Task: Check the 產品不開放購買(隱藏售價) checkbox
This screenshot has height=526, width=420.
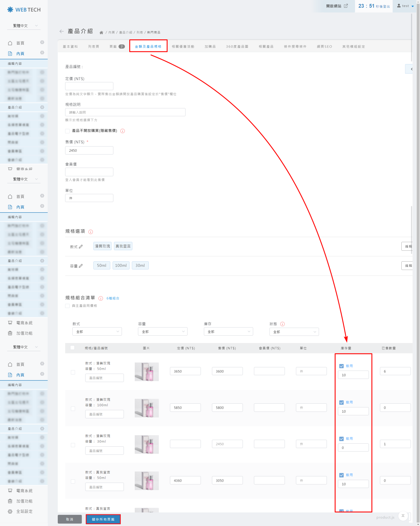Action: (x=67, y=131)
